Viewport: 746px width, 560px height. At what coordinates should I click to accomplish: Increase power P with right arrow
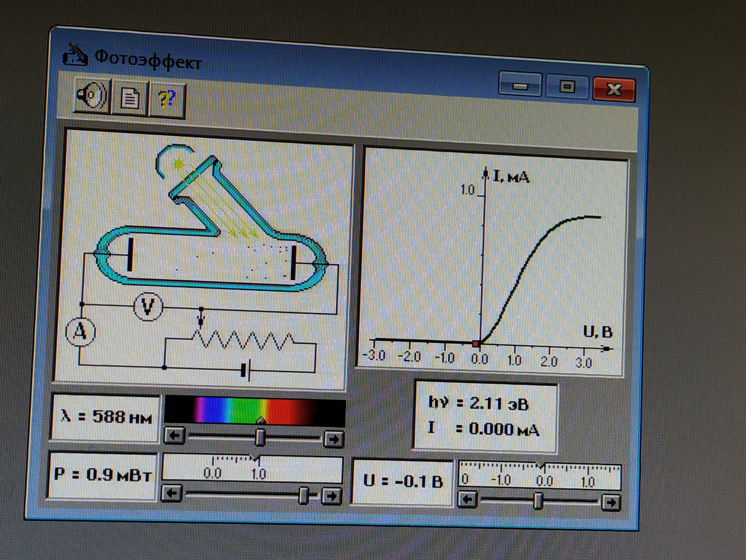331,496
